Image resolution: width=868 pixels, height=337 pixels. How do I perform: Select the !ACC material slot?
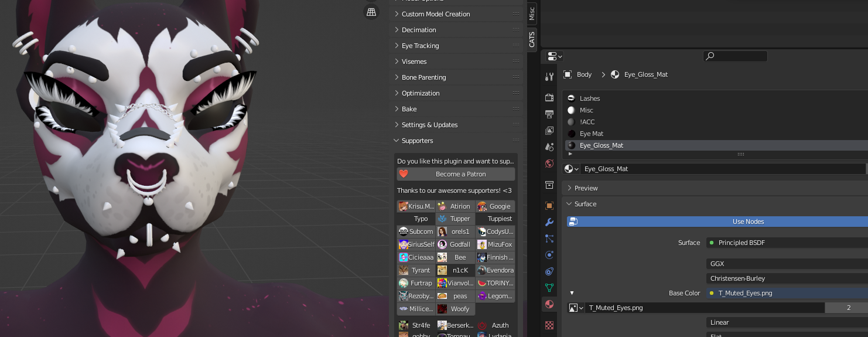(716, 122)
